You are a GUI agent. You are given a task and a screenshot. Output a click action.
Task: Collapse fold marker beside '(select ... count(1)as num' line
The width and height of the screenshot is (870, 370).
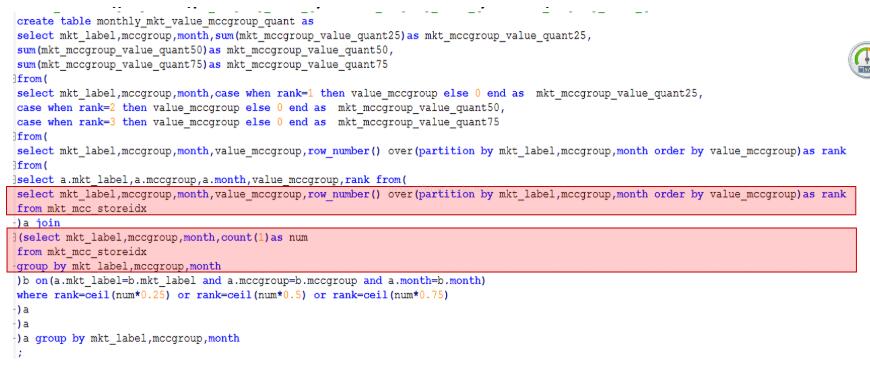(14, 237)
